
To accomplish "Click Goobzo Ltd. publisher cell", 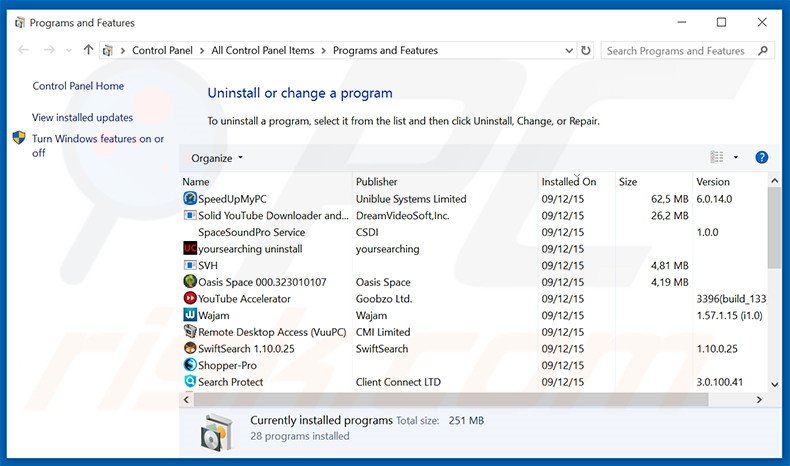I will [384, 299].
